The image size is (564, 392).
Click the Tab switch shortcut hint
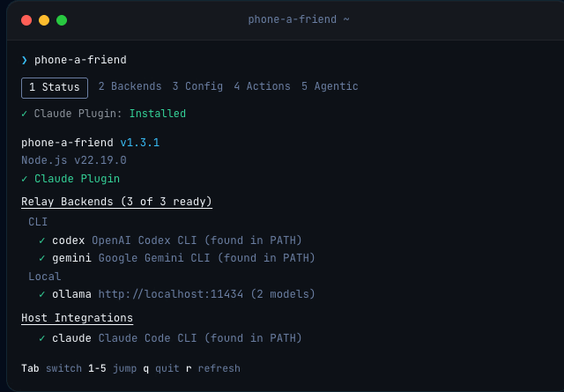tap(51, 368)
